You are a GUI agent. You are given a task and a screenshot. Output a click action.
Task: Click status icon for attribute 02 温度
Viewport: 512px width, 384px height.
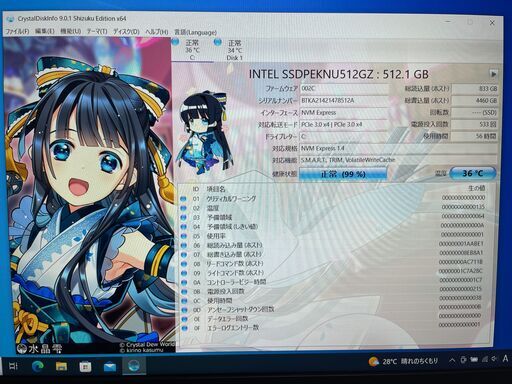pos(183,208)
